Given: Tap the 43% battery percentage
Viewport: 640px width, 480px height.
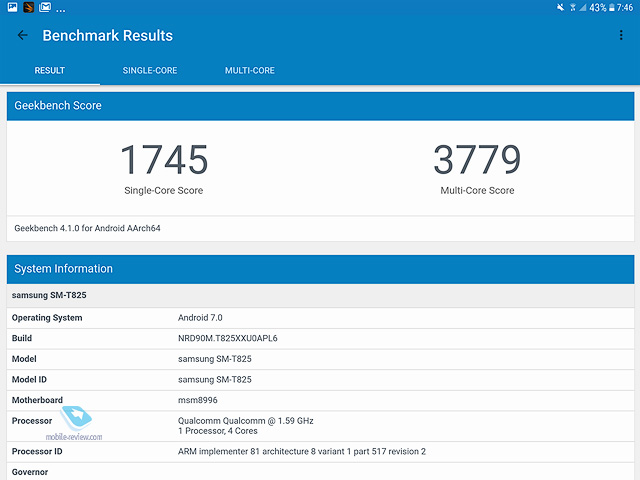Looking at the screenshot, I should [598, 7].
